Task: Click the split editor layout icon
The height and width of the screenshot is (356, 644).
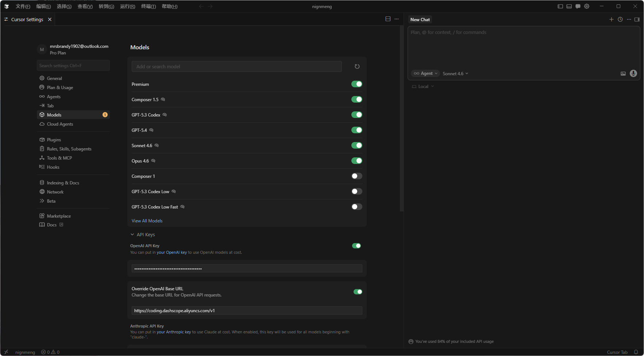Action: click(x=388, y=19)
